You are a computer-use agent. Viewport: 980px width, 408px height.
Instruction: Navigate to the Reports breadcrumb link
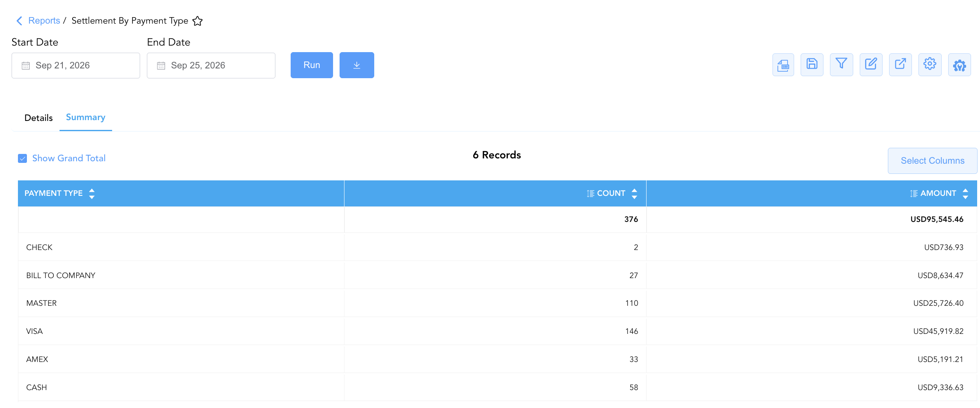pyautogui.click(x=44, y=21)
